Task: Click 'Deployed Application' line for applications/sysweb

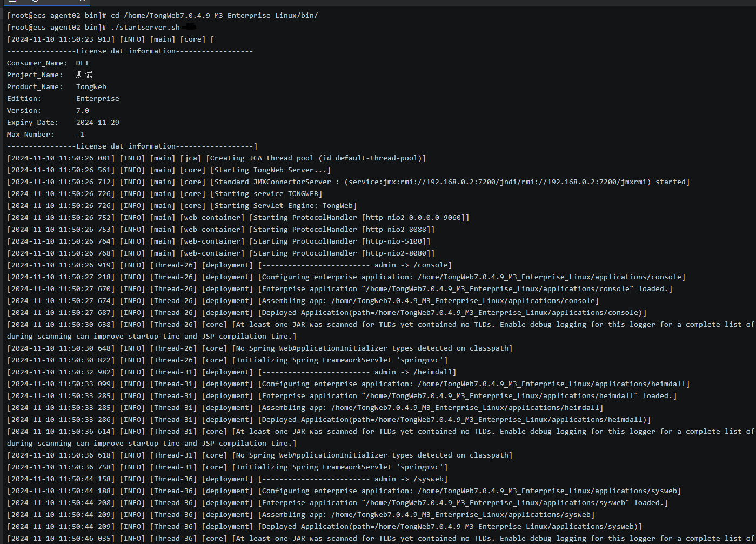Action: pyautogui.click(x=450, y=526)
